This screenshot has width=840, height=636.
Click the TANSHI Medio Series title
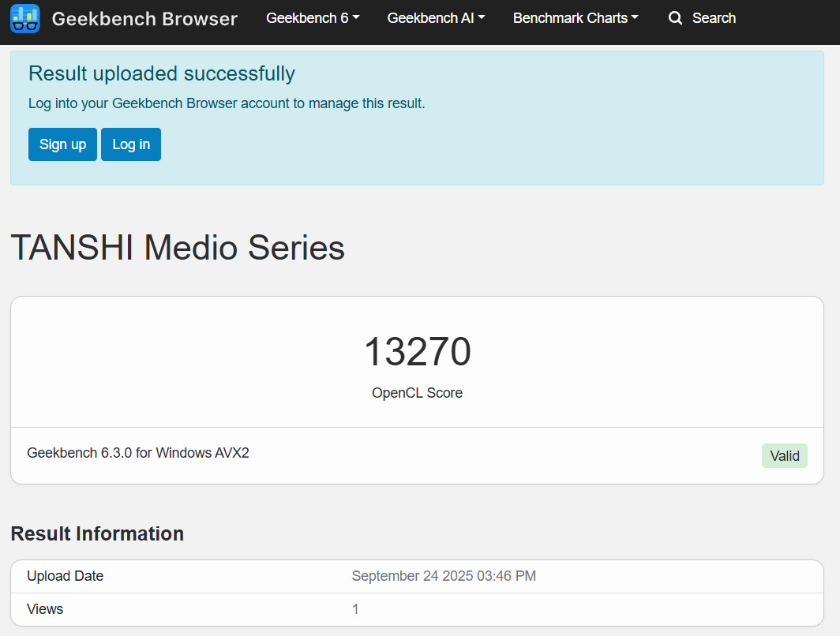[178, 248]
